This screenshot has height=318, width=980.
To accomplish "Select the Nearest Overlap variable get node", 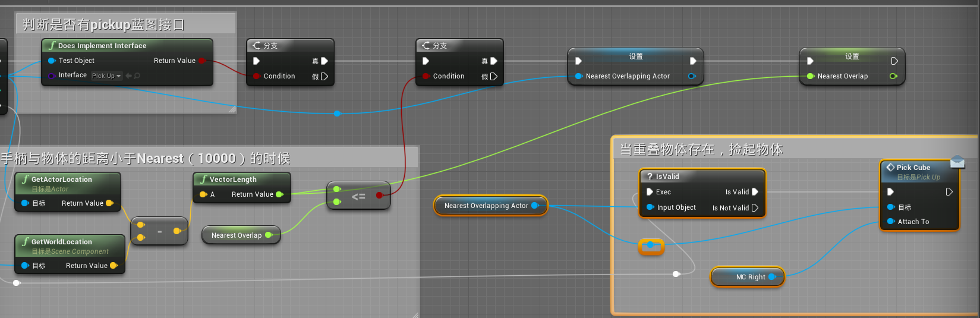I will click(241, 235).
